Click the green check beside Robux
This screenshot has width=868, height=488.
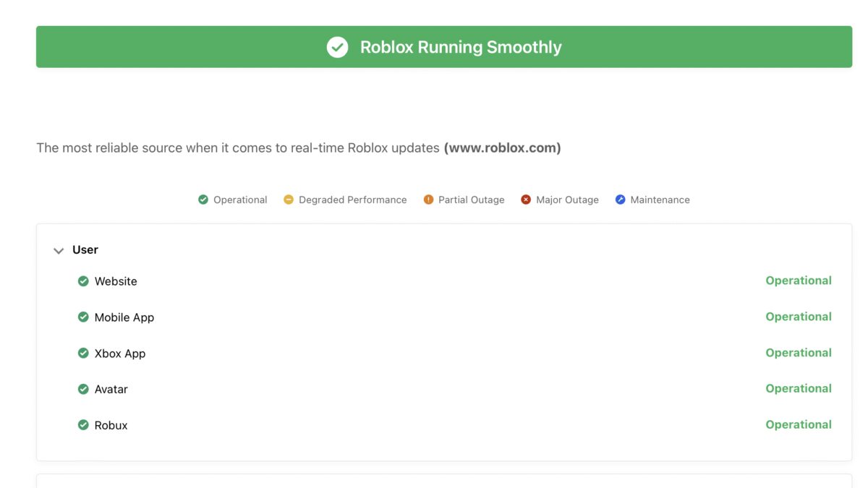tap(83, 425)
